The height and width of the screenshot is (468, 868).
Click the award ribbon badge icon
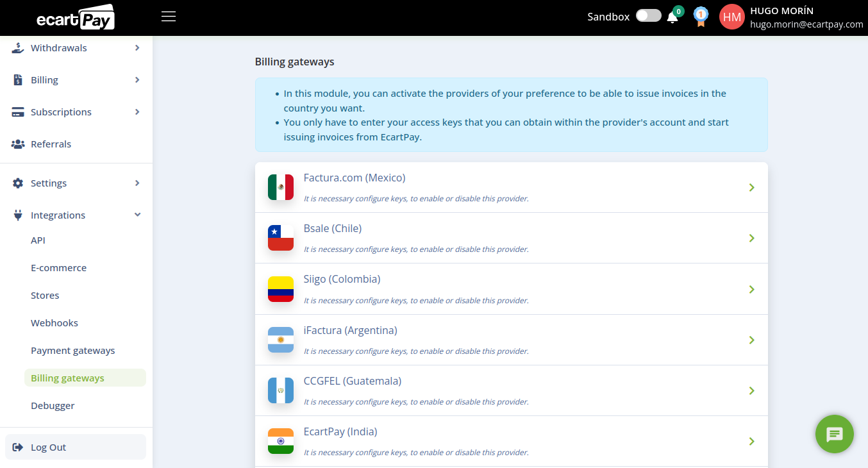click(x=701, y=16)
